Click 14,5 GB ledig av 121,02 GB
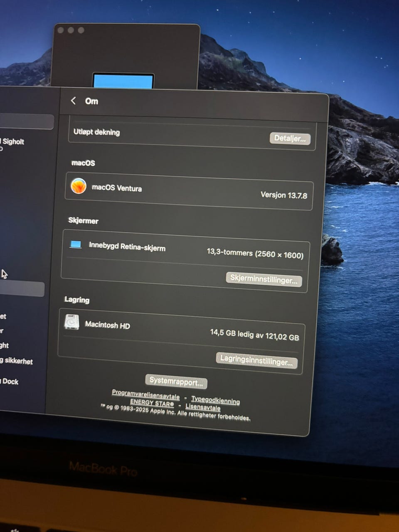Image resolution: width=399 pixels, height=532 pixels. click(x=254, y=335)
